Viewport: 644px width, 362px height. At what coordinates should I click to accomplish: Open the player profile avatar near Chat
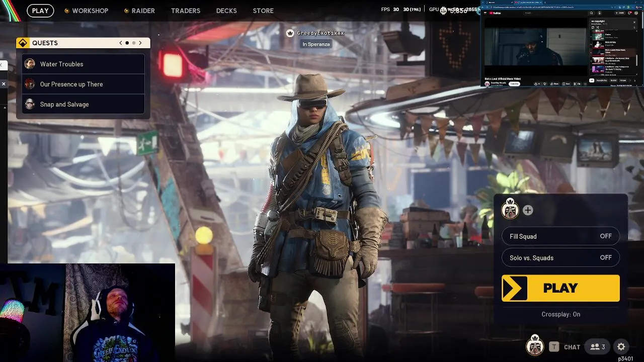[x=535, y=346]
